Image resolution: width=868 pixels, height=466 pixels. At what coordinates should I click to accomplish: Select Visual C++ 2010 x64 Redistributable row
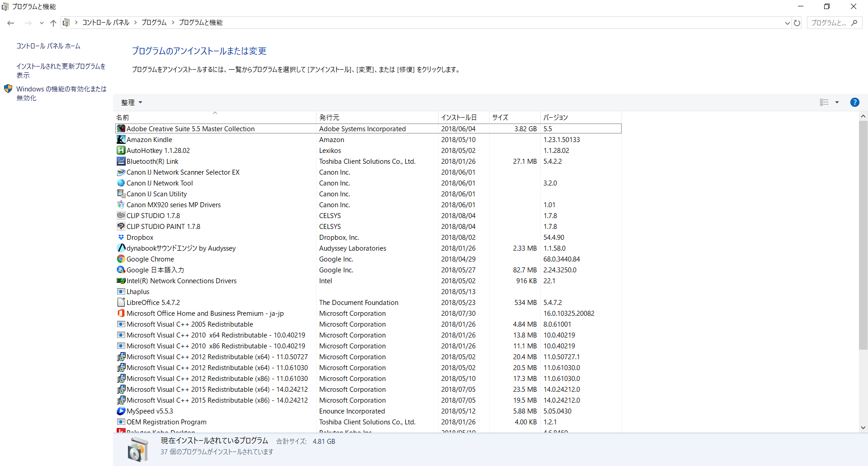368,335
